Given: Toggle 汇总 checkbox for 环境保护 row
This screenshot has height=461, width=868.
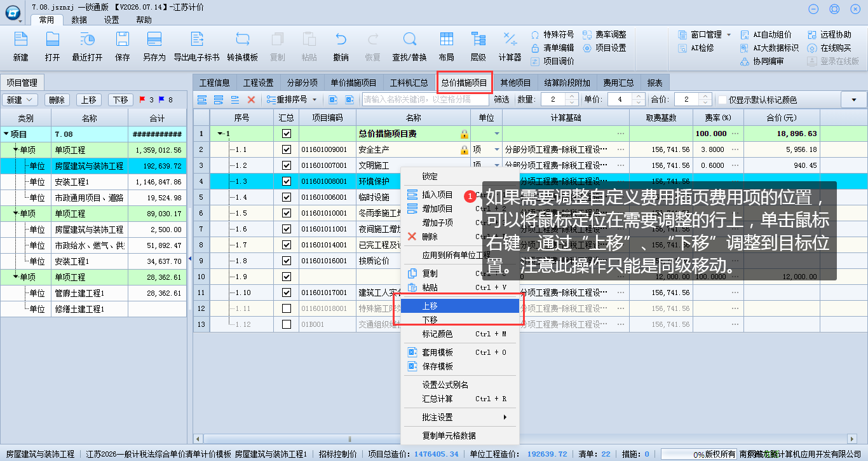Looking at the screenshot, I should [x=287, y=181].
